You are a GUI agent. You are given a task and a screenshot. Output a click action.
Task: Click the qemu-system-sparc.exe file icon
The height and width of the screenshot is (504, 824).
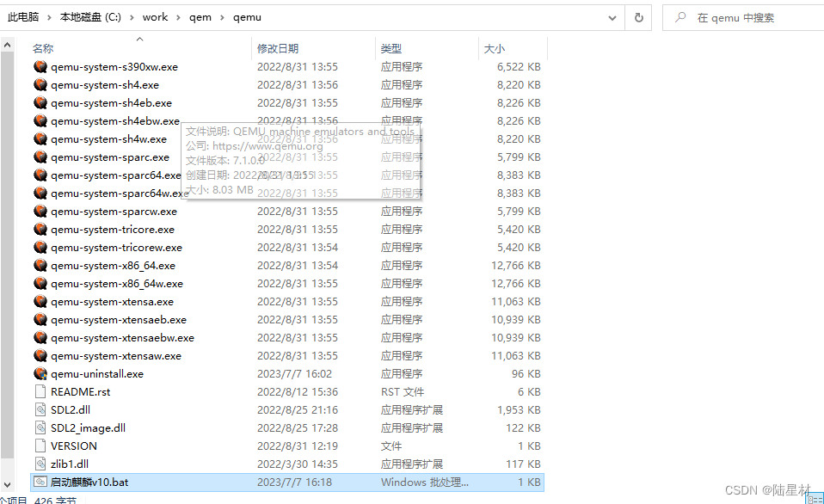click(40, 157)
